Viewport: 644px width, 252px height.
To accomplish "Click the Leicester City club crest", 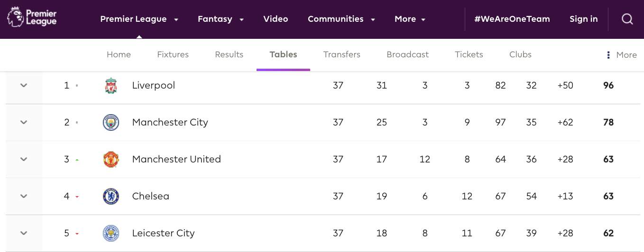I will [111, 234].
